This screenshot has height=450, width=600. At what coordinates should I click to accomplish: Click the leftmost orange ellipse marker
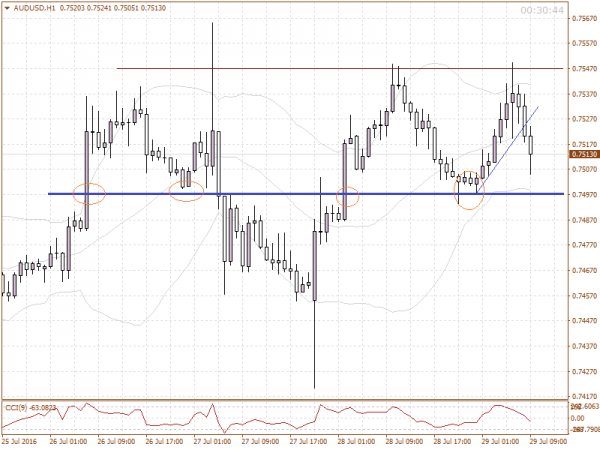pos(89,193)
